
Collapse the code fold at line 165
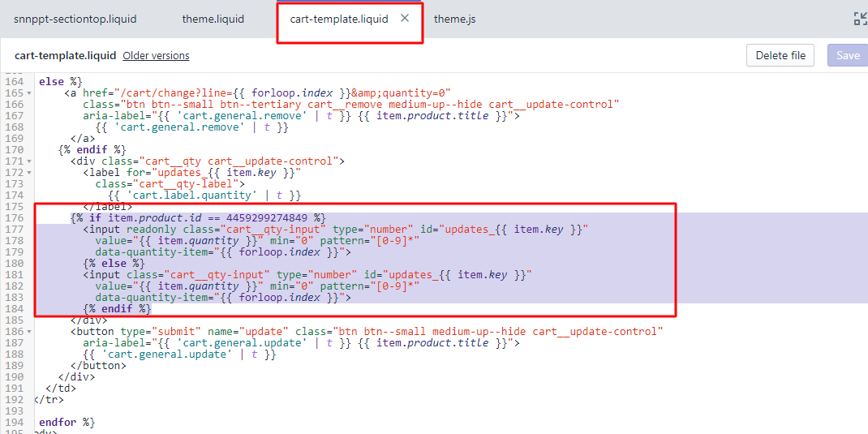(x=30, y=93)
